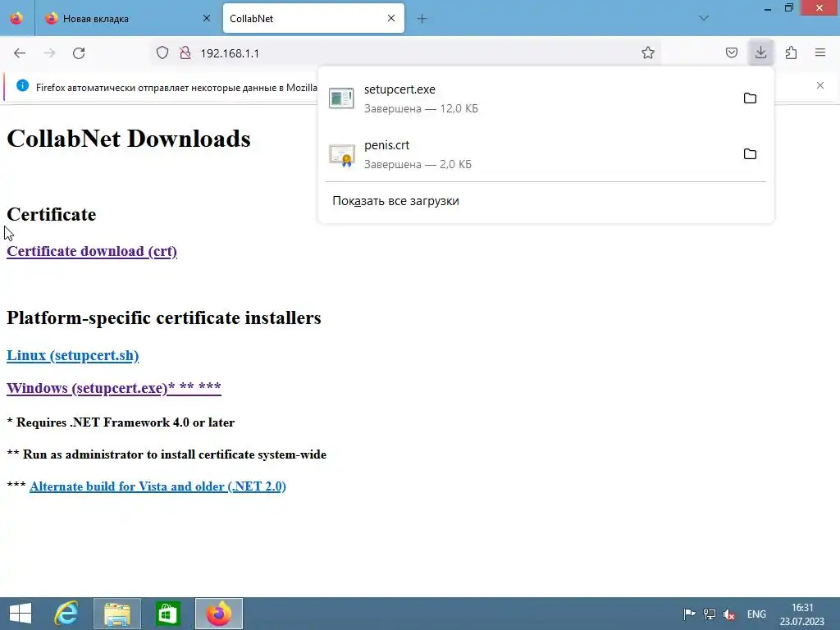Viewport: 840px width, 630px height.
Task: Open Windows (setupcert.exe) link
Action: tap(113, 387)
